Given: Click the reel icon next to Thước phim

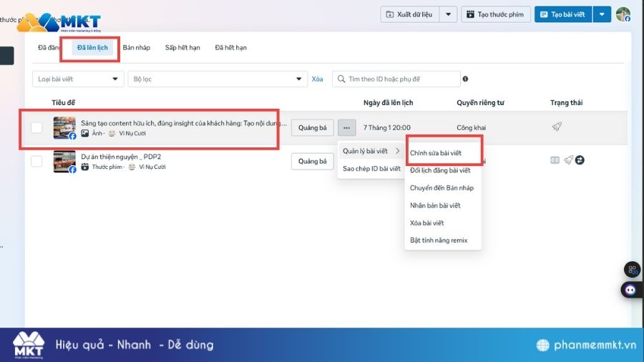Looking at the screenshot, I should pos(84,167).
